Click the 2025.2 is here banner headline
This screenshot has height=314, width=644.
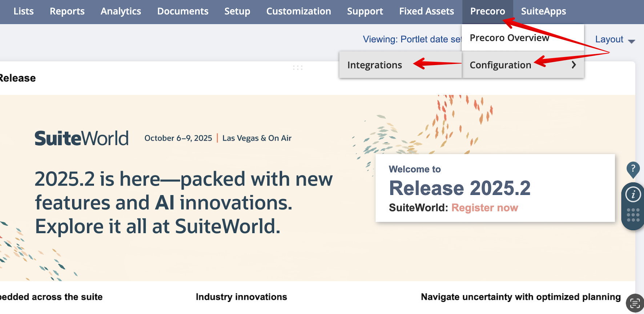pyautogui.click(x=184, y=203)
